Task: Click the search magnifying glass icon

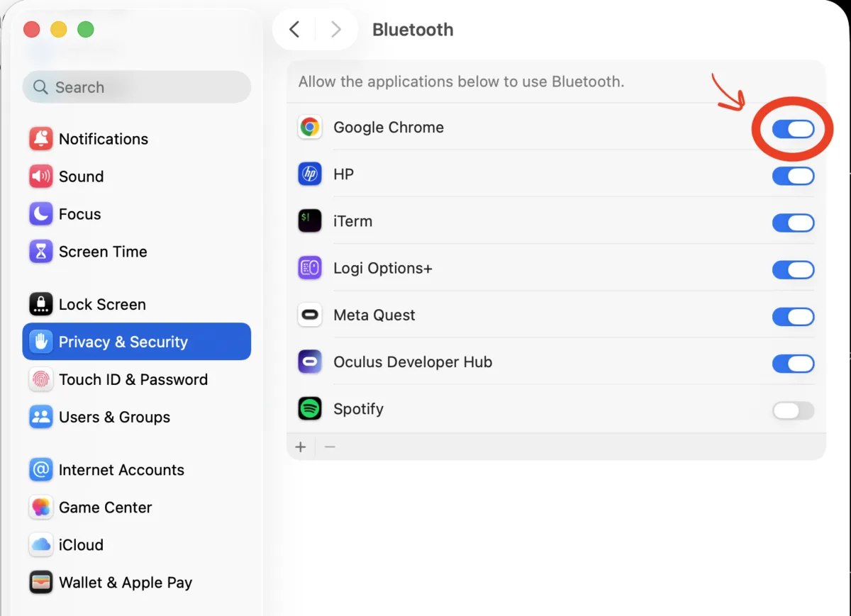Action: [x=40, y=87]
